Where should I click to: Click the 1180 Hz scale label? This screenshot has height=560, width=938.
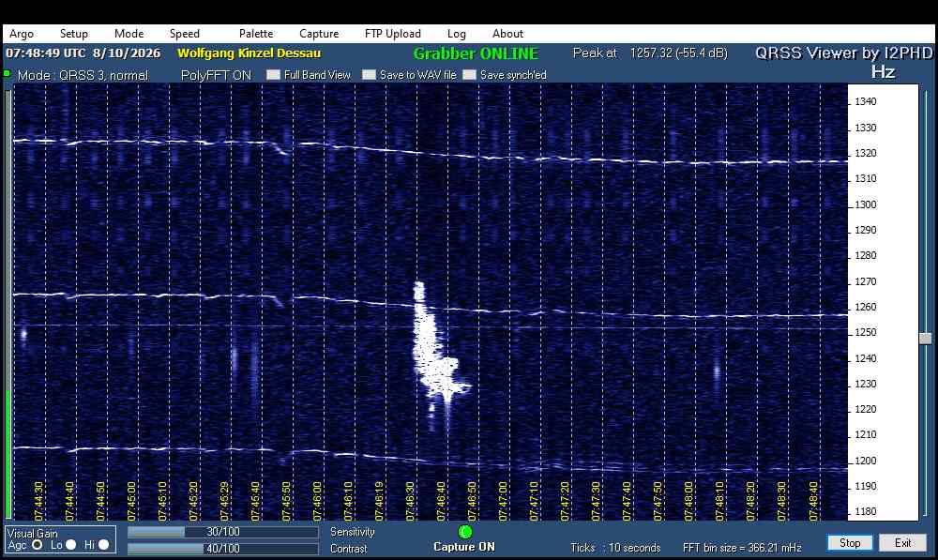click(x=866, y=511)
